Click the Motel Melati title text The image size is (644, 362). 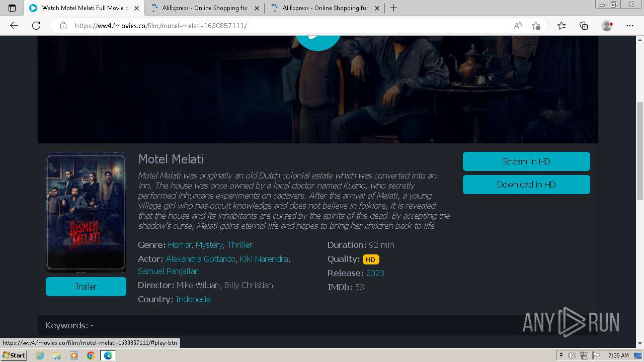(x=171, y=159)
